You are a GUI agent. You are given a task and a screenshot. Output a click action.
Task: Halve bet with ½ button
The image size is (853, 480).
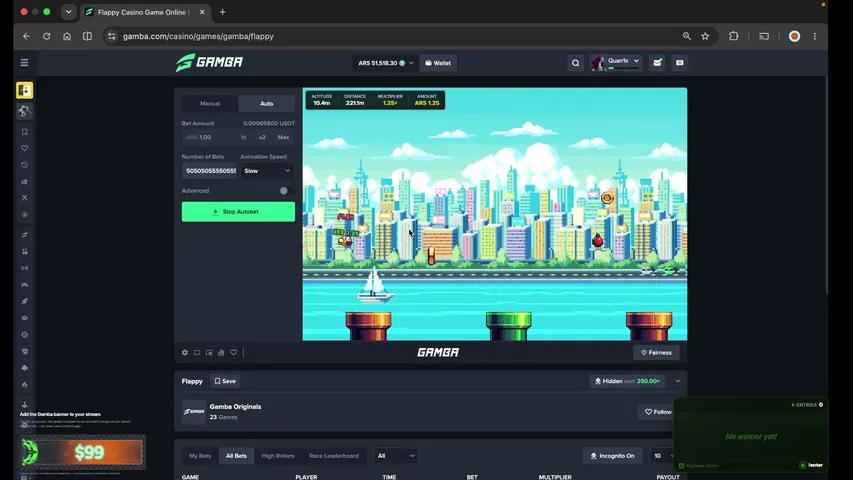(243, 138)
